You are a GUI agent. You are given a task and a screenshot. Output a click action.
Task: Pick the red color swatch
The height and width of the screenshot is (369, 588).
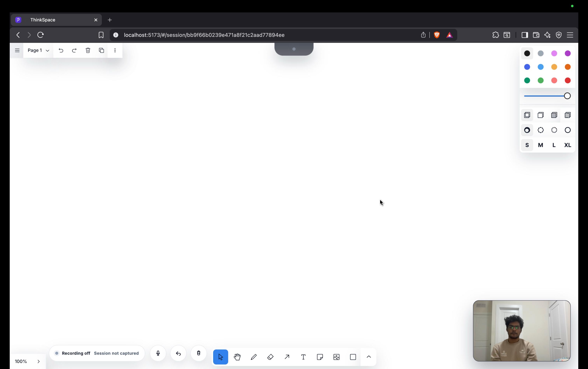[x=568, y=80]
